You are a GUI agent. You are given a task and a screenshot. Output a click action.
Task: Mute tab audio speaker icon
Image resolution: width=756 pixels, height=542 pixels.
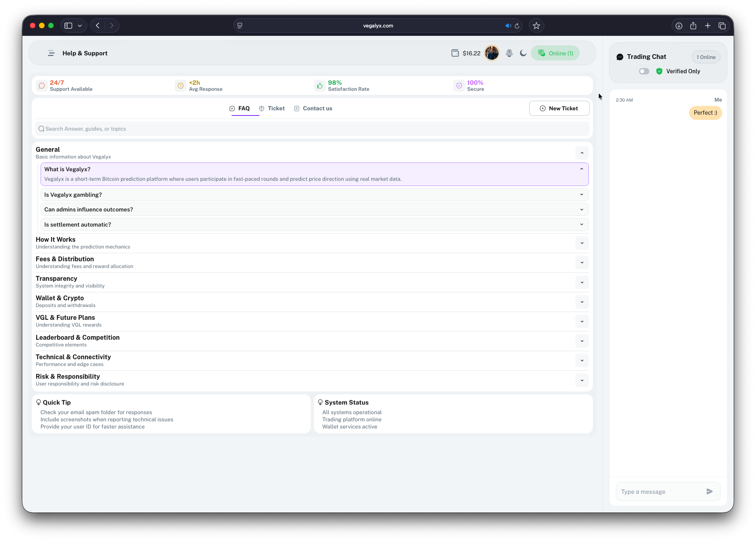coord(508,25)
